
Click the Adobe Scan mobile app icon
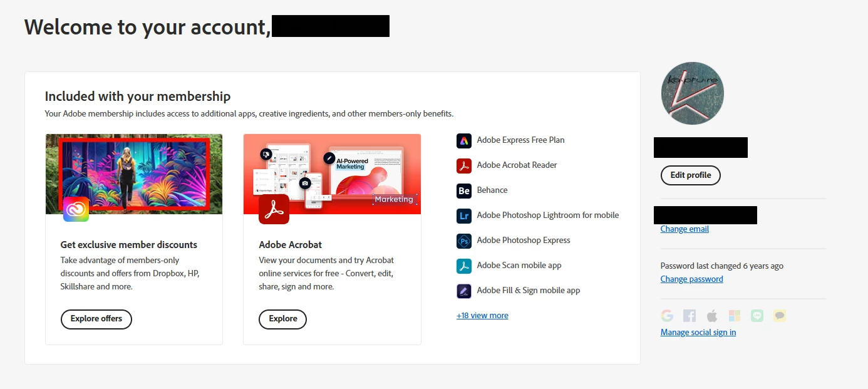pos(464,266)
